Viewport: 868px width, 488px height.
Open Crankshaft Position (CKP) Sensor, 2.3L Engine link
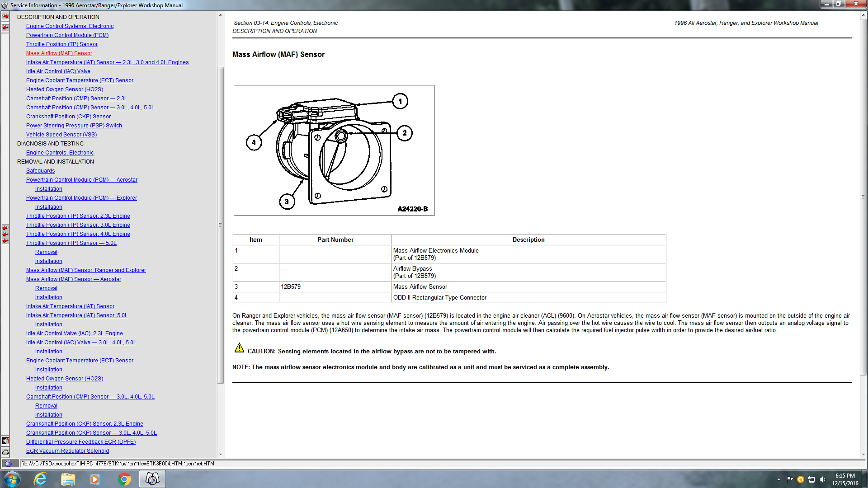85,424
